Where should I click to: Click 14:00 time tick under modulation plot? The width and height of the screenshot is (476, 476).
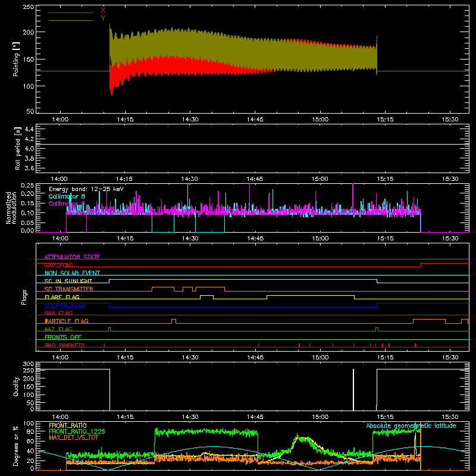tap(60, 239)
